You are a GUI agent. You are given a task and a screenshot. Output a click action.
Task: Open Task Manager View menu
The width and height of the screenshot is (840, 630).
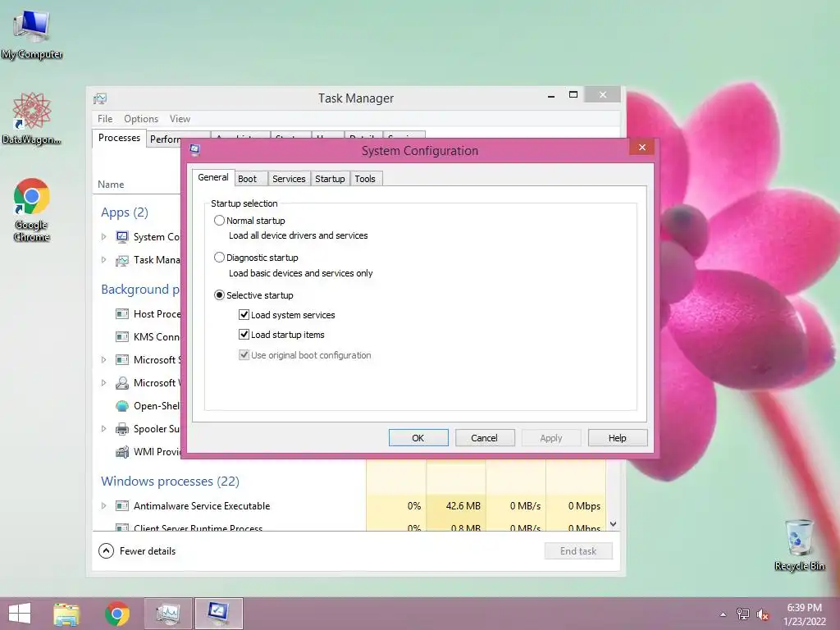180,119
